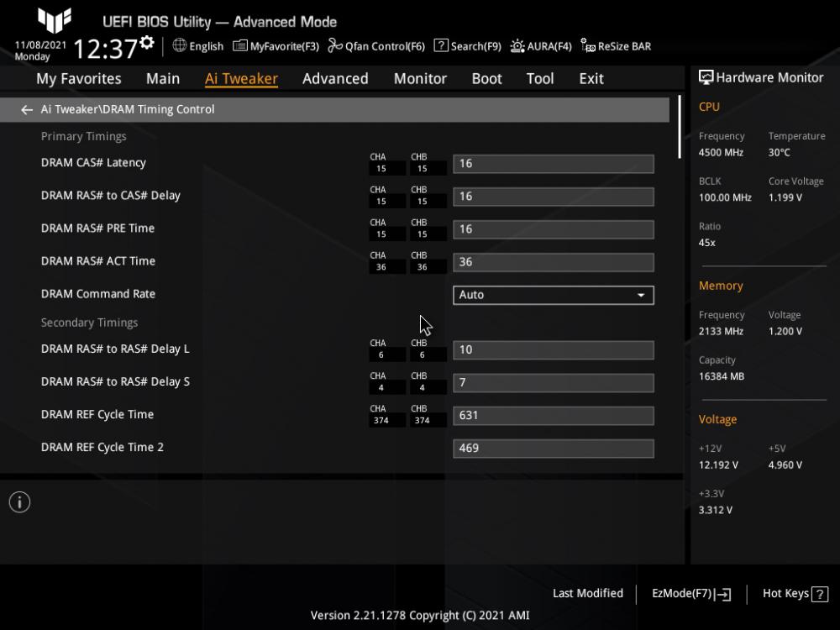Viewport: 840px width, 630px height.
Task: Click the globe language icon
Action: tap(180, 45)
